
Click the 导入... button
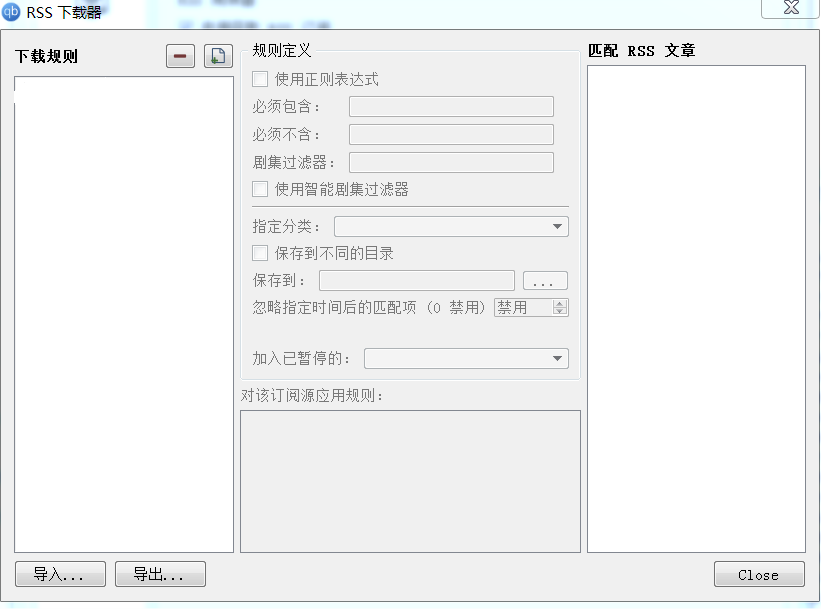[x=60, y=574]
